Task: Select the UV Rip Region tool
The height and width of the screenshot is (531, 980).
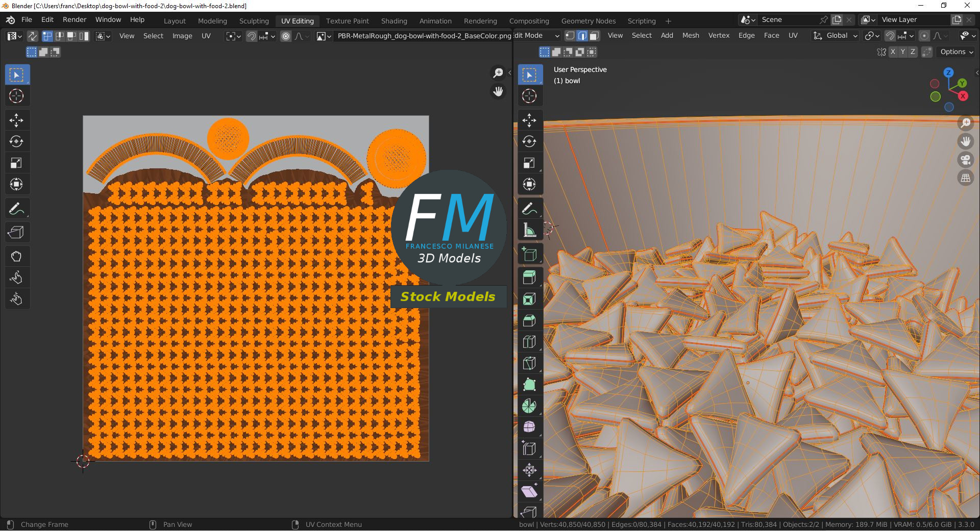Action: (x=16, y=233)
